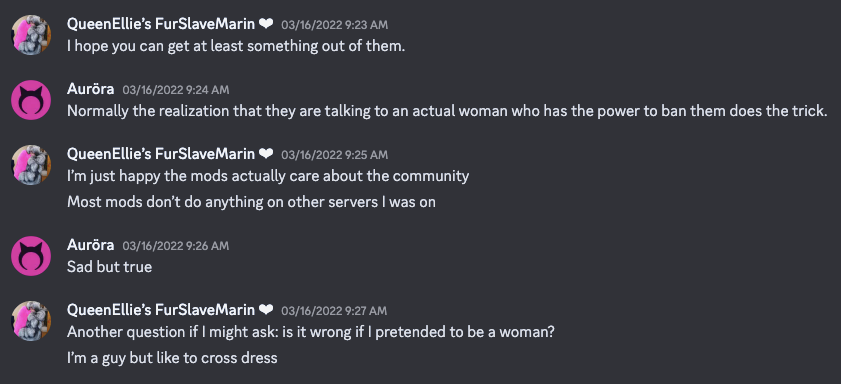Open Auröra username on 9:24 AM message
Image resolution: width=841 pixels, height=384 pixels.
pyautogui.click(x=91, y=89)
